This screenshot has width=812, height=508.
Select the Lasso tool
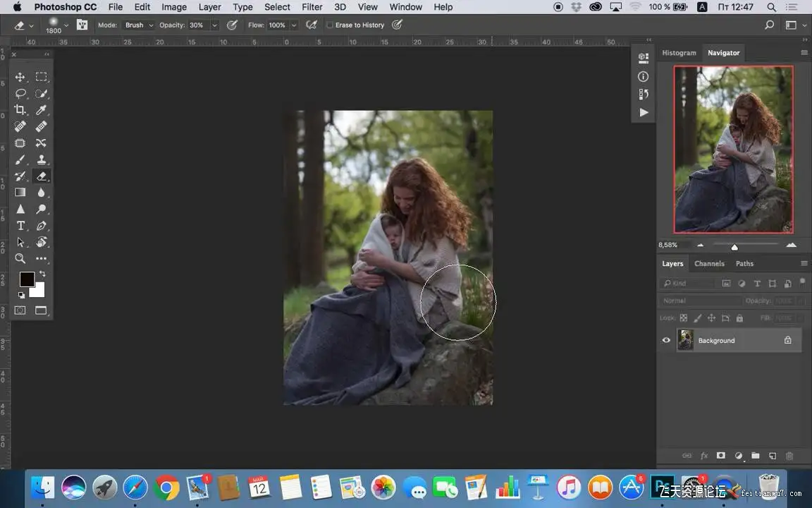(20, 93)
